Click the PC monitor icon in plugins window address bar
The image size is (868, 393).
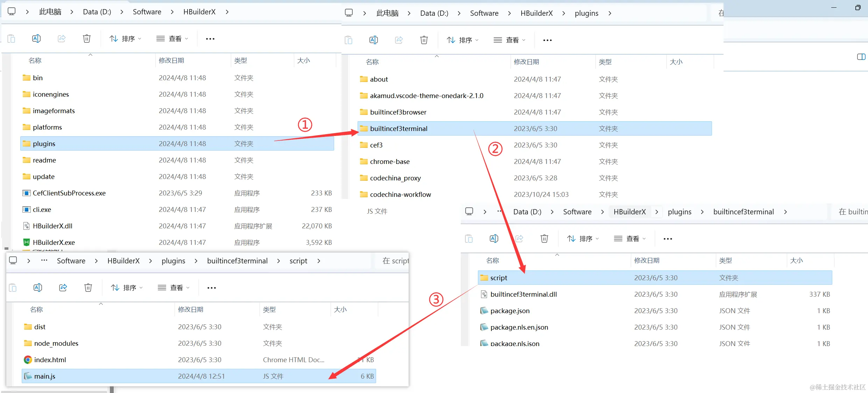(x=349, y=13)
